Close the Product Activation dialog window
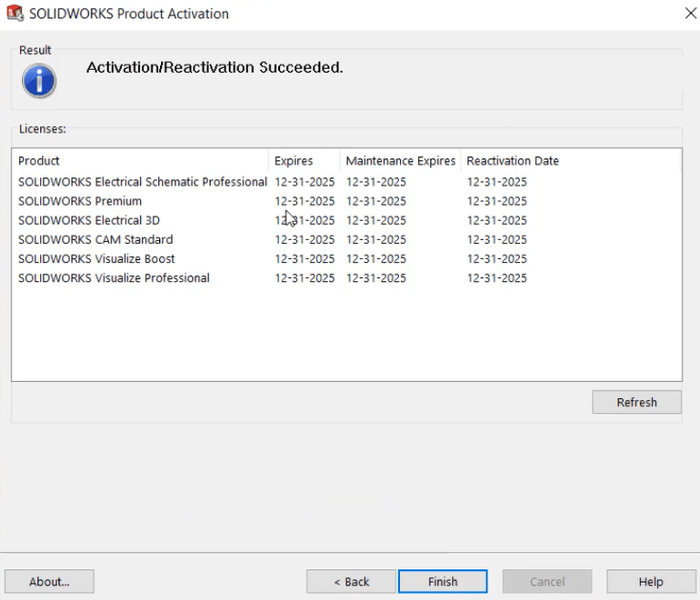This screenshot has width=700, height=600. pyautogui.click(x=690, y=14)
